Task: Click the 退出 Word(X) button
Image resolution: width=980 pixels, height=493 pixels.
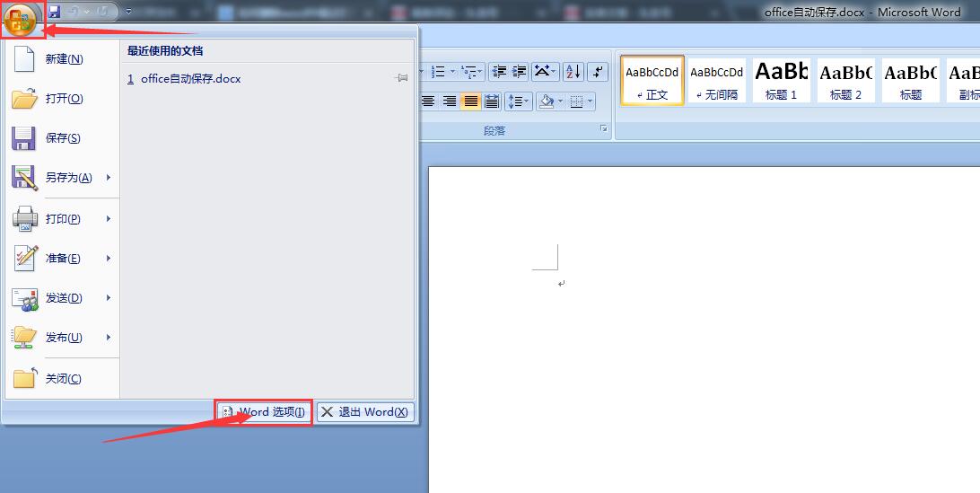Action: (365, 412)
